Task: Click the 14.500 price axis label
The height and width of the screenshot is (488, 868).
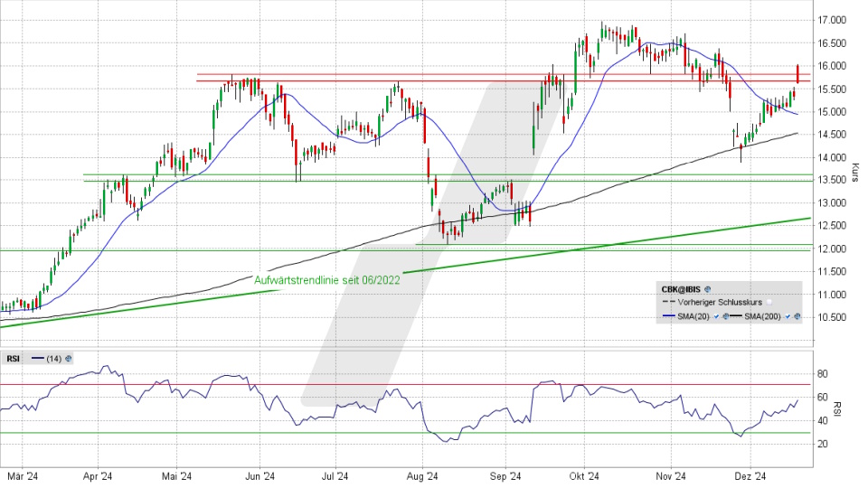Action: pyautogui.click(x=832, y=135)
